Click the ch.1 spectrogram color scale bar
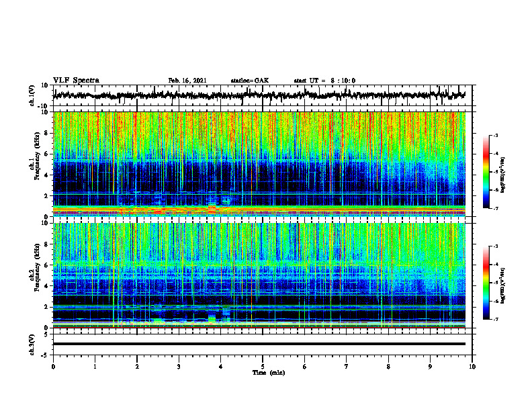Image resolution: width=532 pixels, height=411 pixels. coord(486,172)
